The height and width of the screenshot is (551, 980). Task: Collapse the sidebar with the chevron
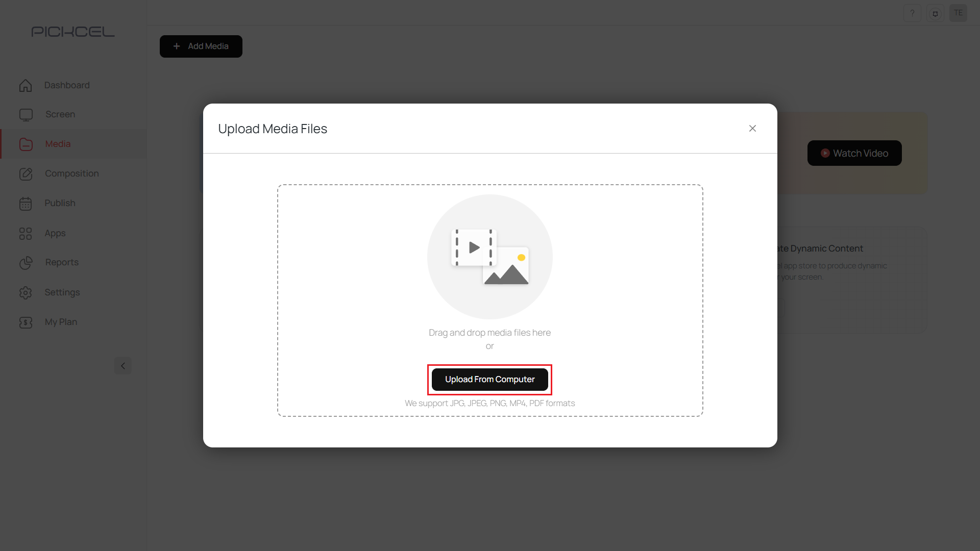click(x=122, y=366)
